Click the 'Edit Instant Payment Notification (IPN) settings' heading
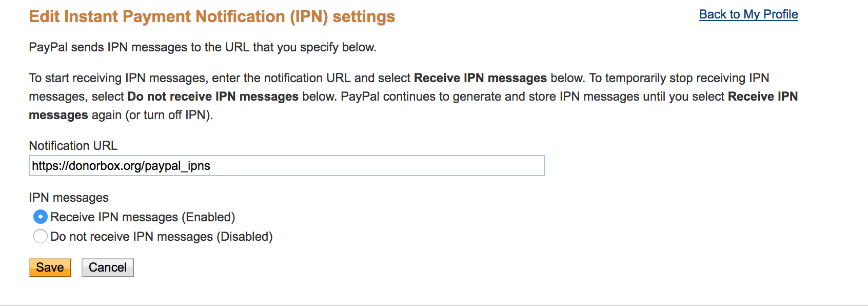The height and width of the screenshot is (306, 868). 211,16
